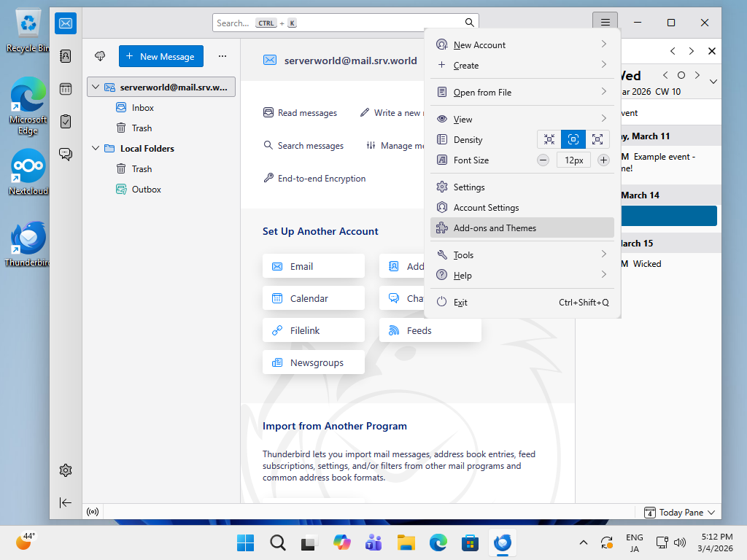The image size is (747, 560).
Task: Set up an Email account
Action: (314, 266)
